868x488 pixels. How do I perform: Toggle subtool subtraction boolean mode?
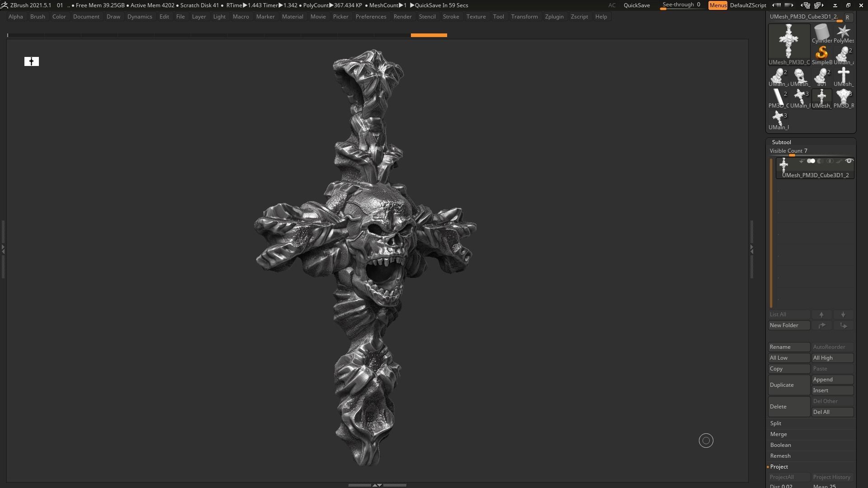(820, 161)
